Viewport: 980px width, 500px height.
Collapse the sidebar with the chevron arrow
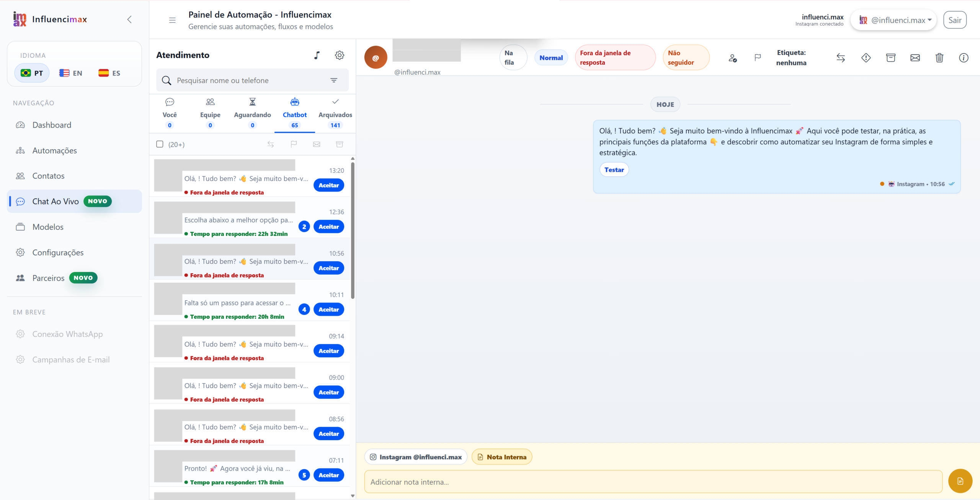[x=129, y=20]
